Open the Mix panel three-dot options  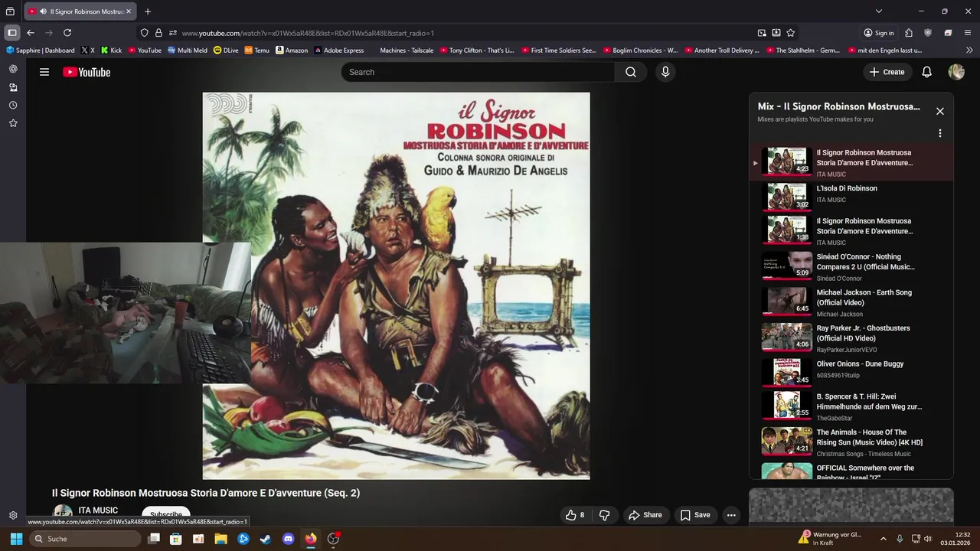point(940,133)
